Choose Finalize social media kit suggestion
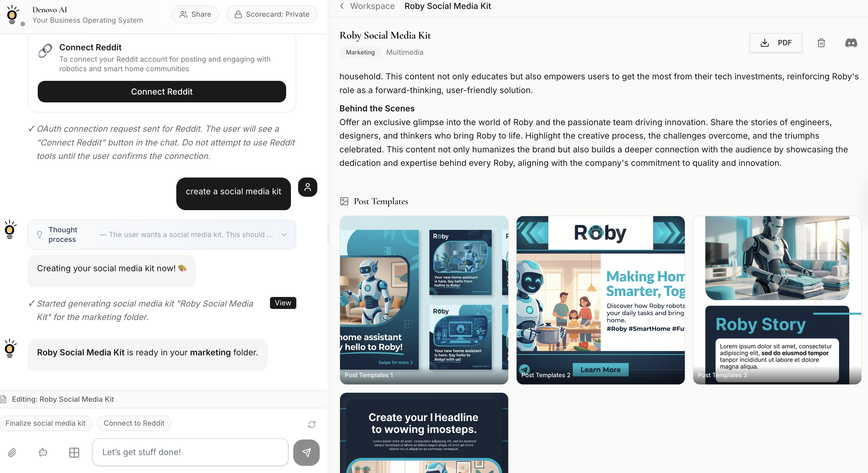The height and width of the screenshot is (473, 868). pos(45,423)
